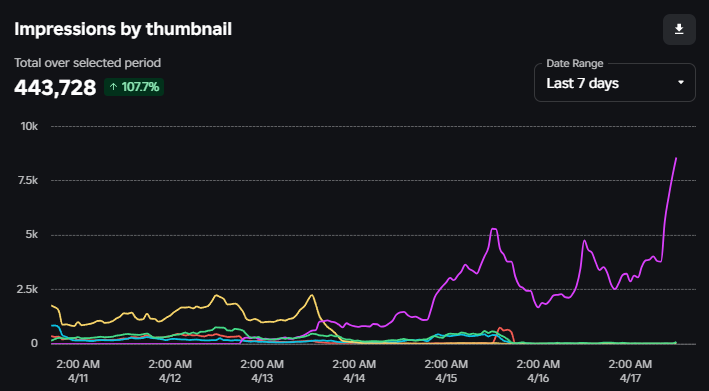The width and height of the screenshot is (709, 391).
Task: Click the dropdown arrow beside Last 7 days
Action: [681, 83]
